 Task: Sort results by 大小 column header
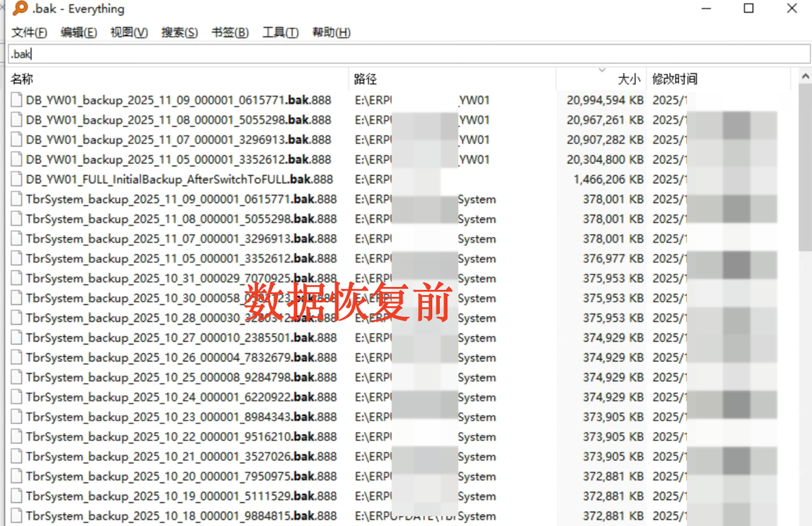(x=629, y=79)
